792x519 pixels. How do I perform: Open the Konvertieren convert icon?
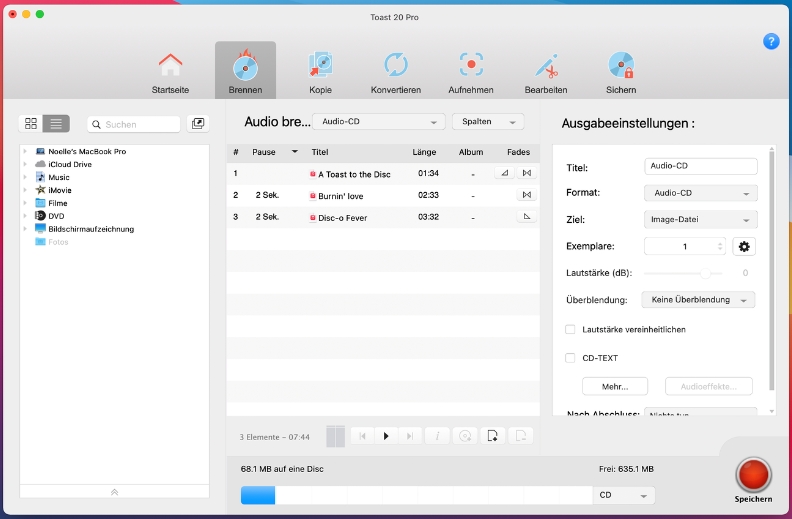[395, 65]
